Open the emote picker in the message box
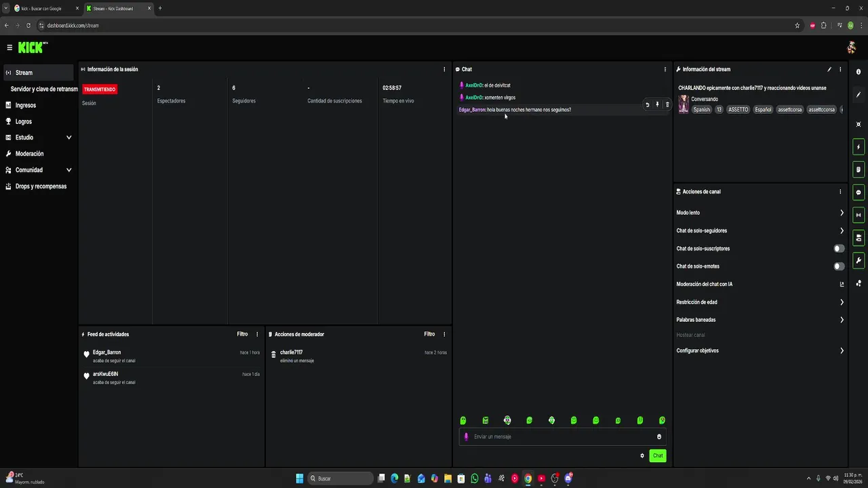Image resolution: width=868 pixels, height=488 pixels. click(x=659, y=436)
